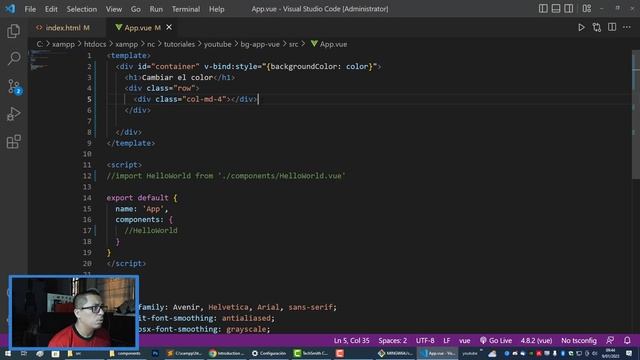Open the Sublime Text taskbar item

click(x=184, y=353)
